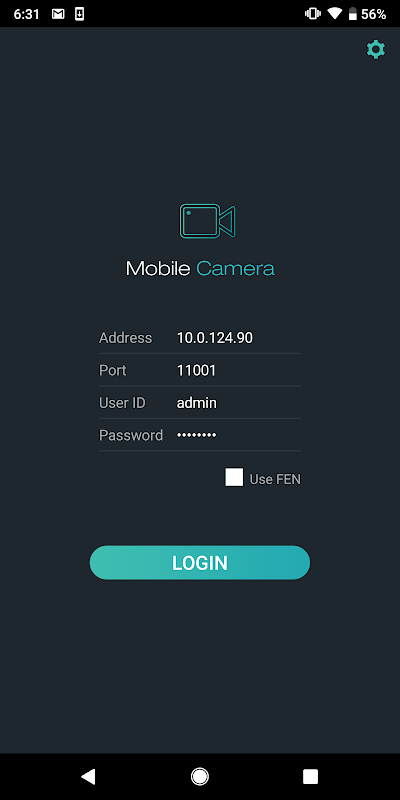Tap the Gmail notification icon
Image resolution: width=400 pixels, height=800 pixels.
[x=59, y=14]
